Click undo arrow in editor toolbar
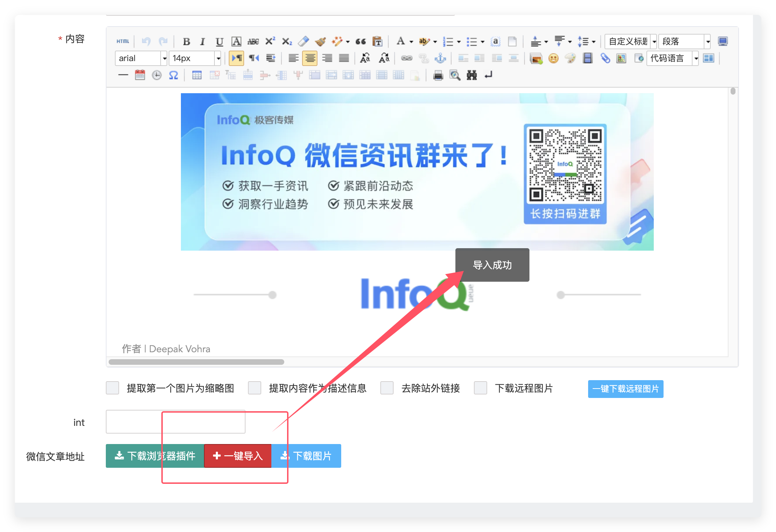Viewport: 776px width, 532px height. [x=146, y=42]
